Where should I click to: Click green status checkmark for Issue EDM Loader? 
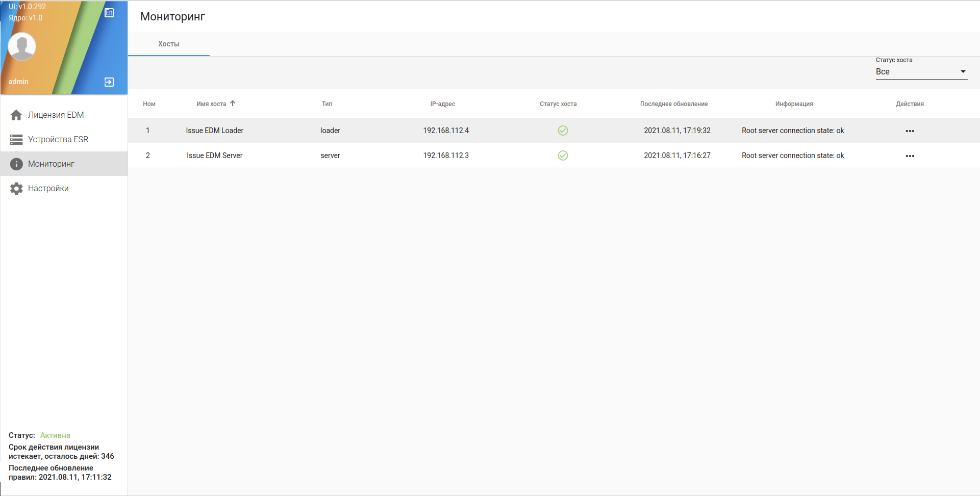click(563, 130)
